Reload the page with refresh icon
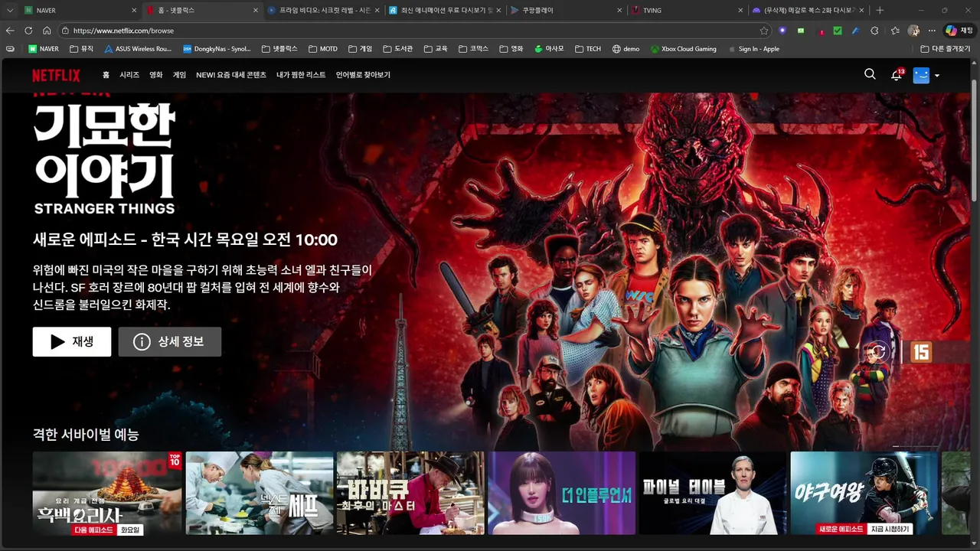The height and width of the screenshot is (551, 980). tap(28, 31)
